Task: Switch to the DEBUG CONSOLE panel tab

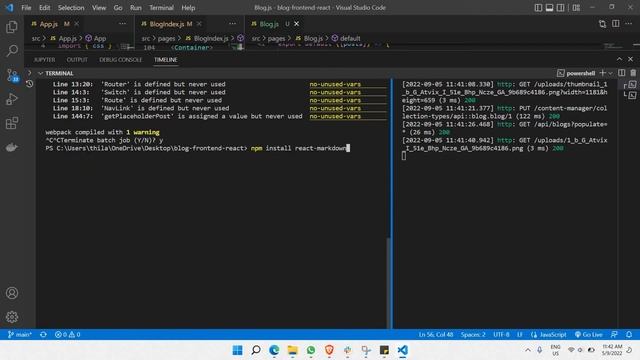Action: pyautogui.click(x=120, y=60)
